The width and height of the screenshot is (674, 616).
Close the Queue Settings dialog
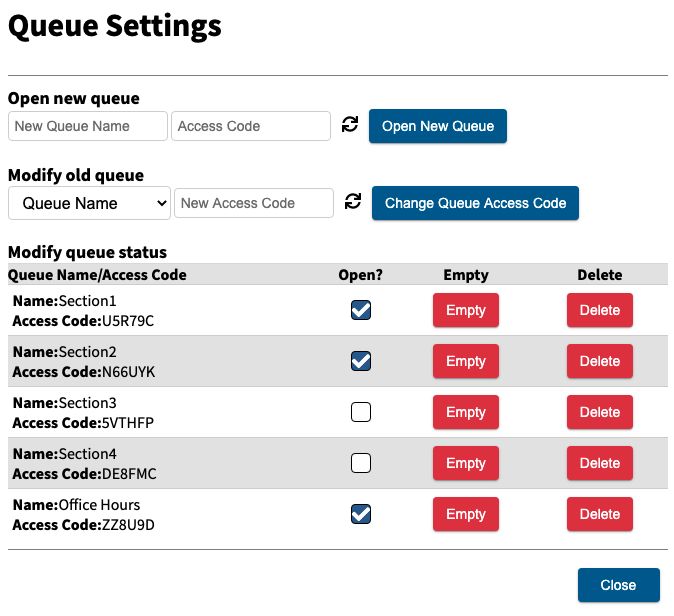coord(618,585)
